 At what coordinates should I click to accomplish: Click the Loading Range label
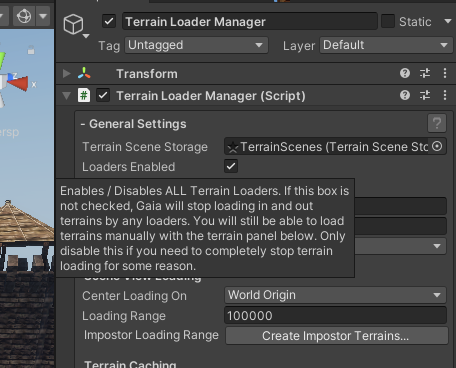124,316
